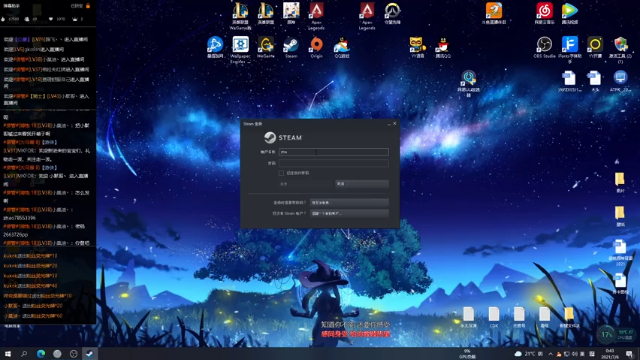Tick the remember password checkbox

[281, 173]
